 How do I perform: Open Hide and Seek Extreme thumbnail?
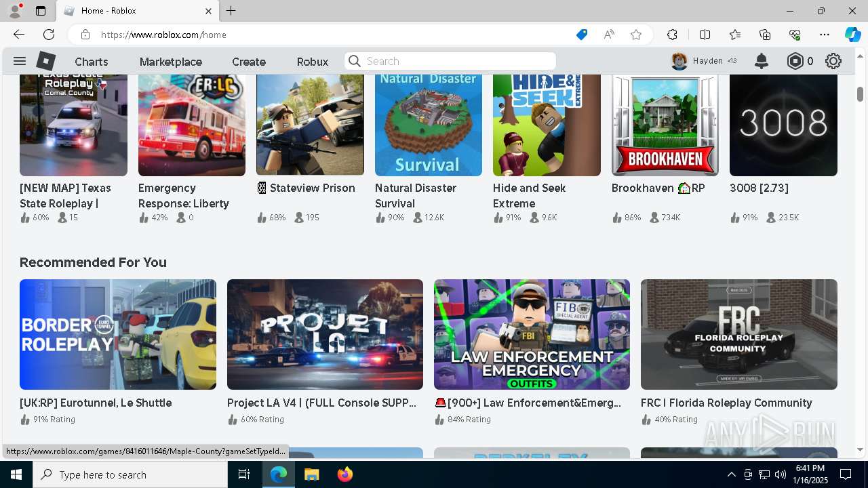(547, 125)
